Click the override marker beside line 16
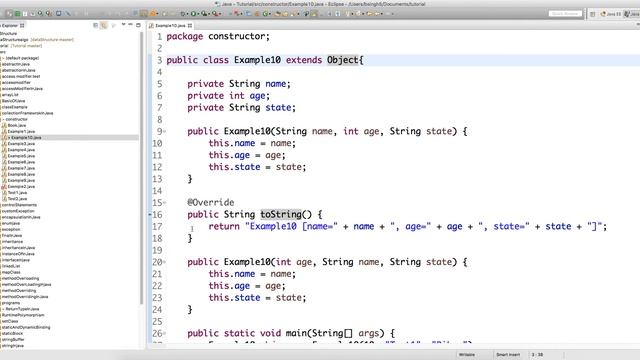The width and height of the screenshot is (640, 360). 150,214
